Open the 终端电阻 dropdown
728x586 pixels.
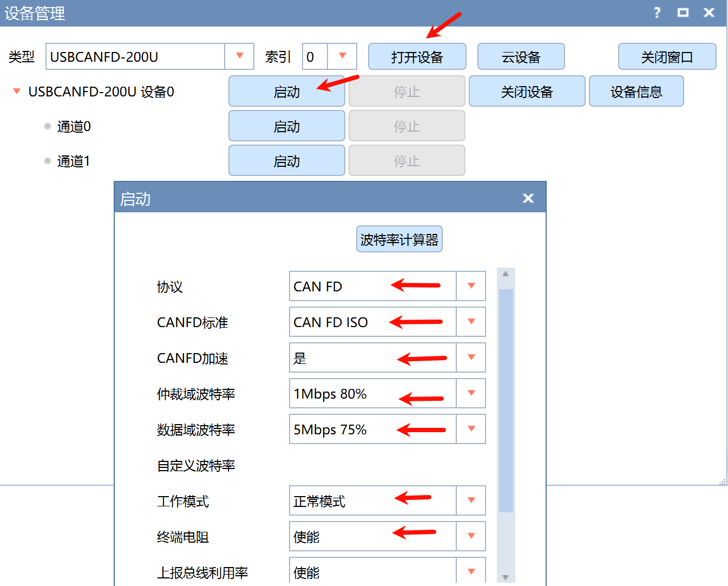click(471, 536)
